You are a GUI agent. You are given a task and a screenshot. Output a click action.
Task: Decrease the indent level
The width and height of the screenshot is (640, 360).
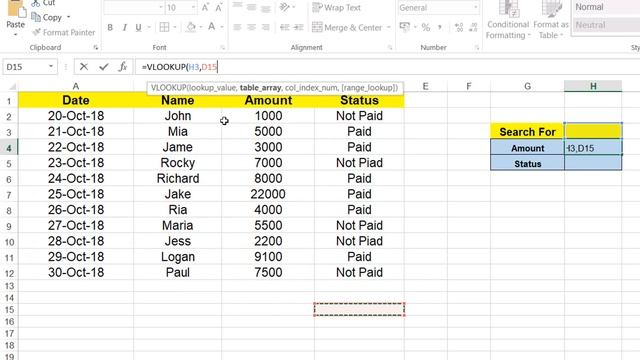284,27
